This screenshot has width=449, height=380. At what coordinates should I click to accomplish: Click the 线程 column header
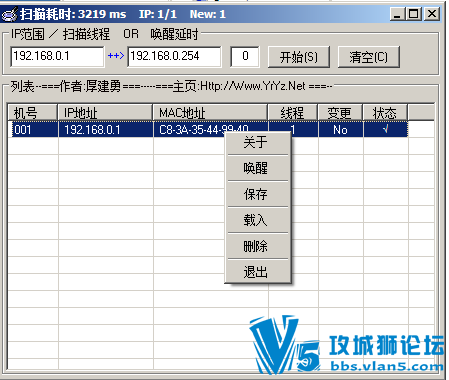293,113
